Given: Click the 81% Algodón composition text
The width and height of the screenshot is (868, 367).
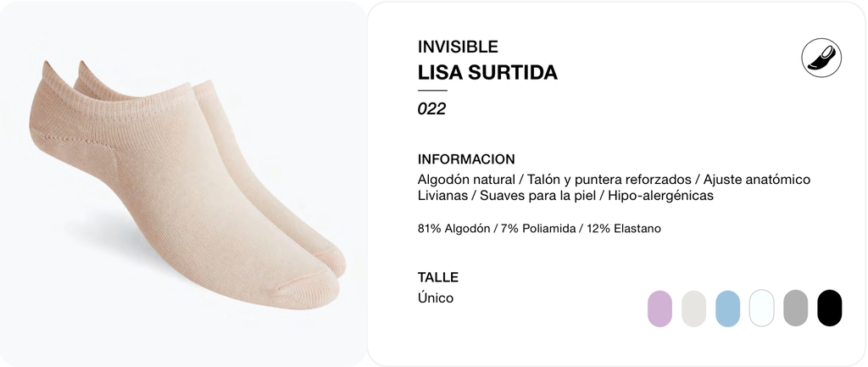Looking at the screenshot, I should [453, 229].
